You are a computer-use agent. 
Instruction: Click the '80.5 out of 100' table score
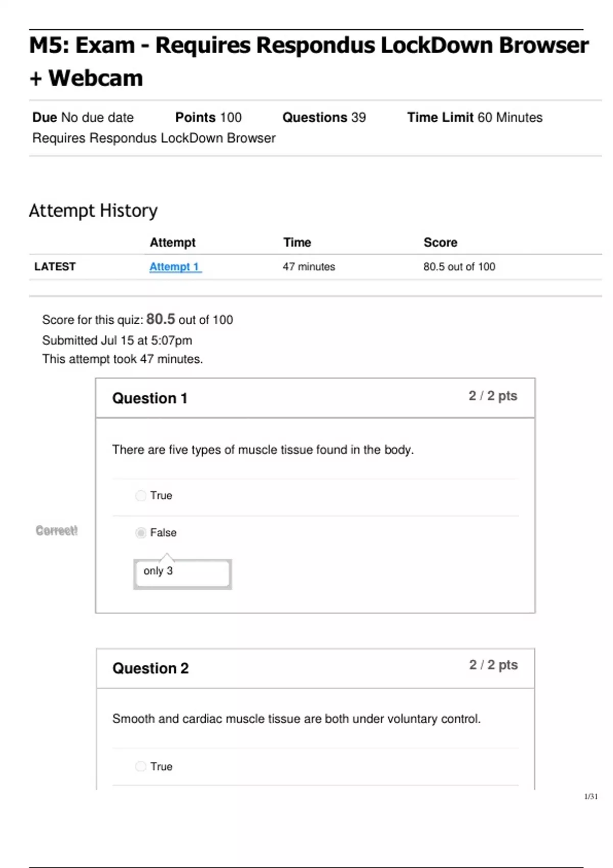click(x=459, y=267)
